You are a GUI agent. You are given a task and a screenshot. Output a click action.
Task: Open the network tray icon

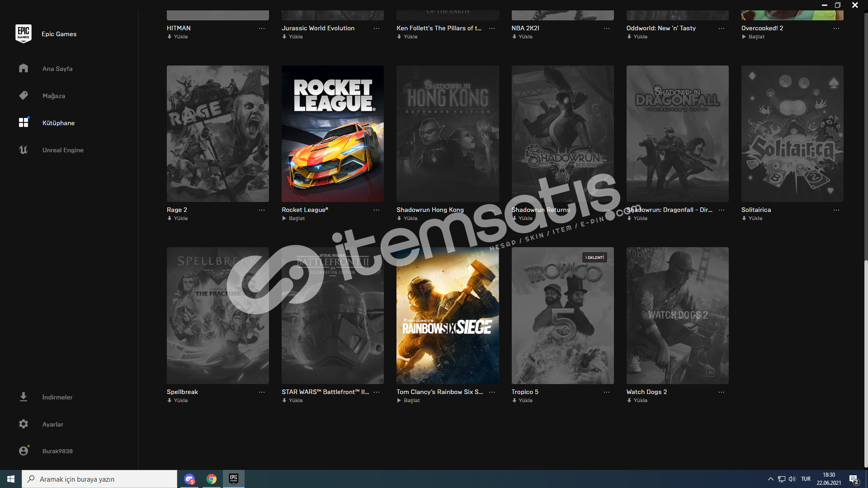pos(781,479)
